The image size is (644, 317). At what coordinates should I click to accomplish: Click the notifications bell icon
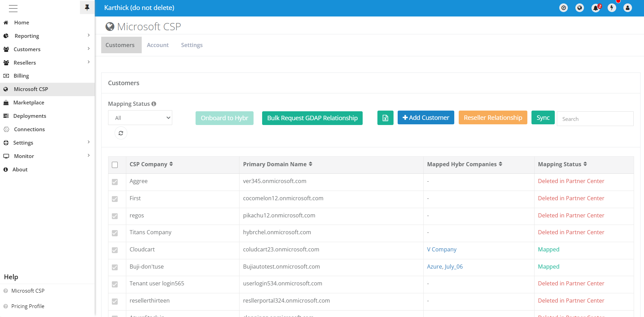coord(596,8)
